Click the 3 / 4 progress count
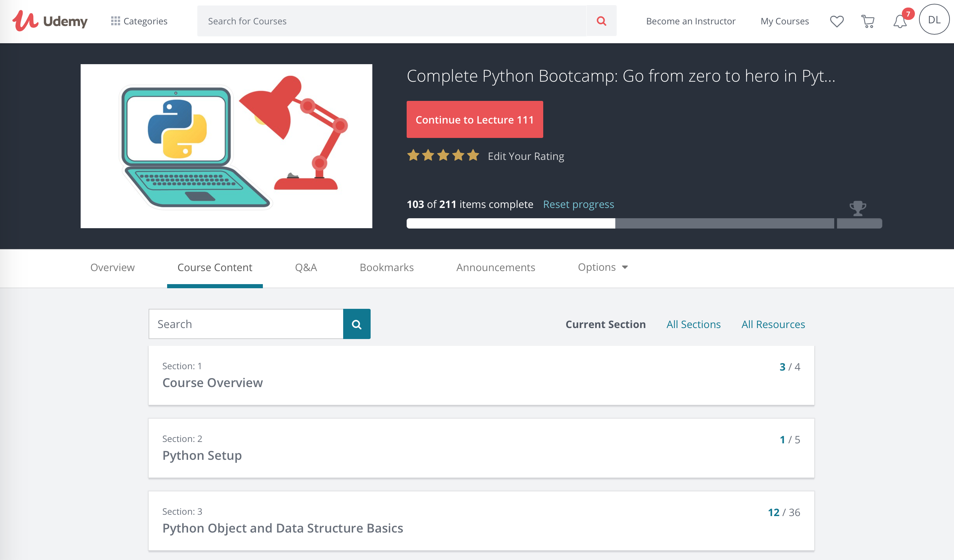The image size is (954, 560). (x=790, y=366)
